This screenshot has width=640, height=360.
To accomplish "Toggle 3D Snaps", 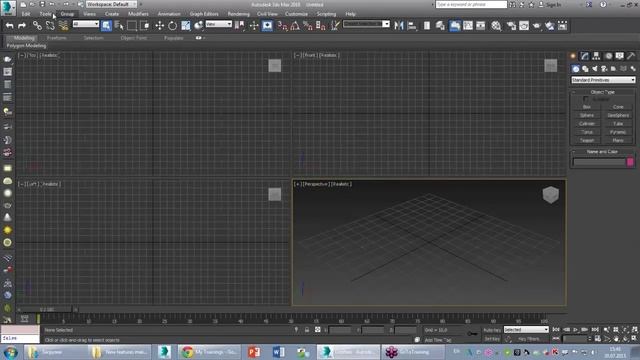I will point(282,26).
